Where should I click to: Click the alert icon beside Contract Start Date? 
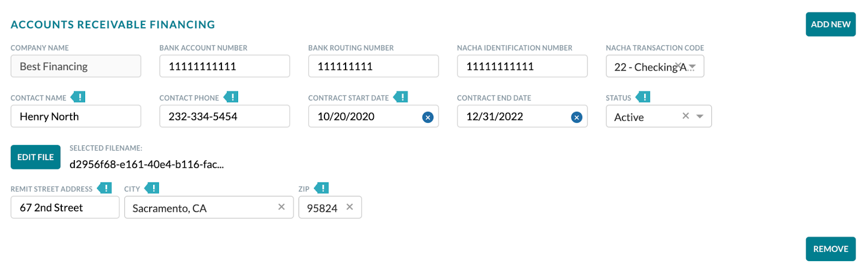[x=401, y=97]
